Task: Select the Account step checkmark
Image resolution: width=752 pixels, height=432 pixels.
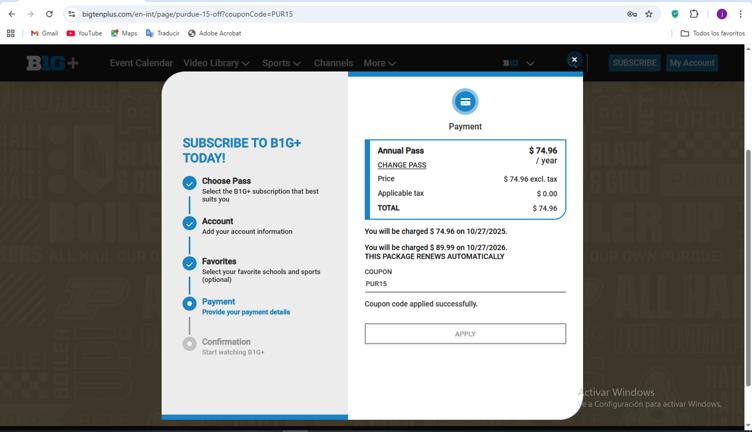Action: pos(189,223)
